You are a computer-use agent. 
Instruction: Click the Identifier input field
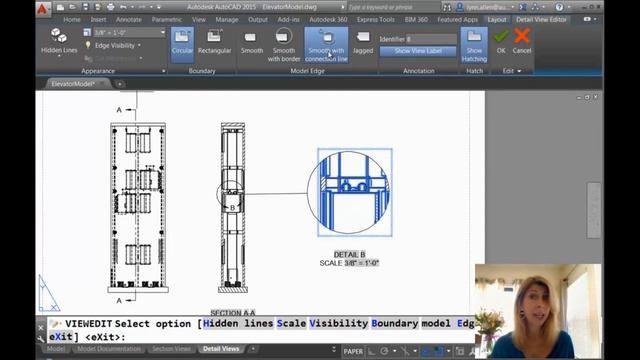(431, 39)
